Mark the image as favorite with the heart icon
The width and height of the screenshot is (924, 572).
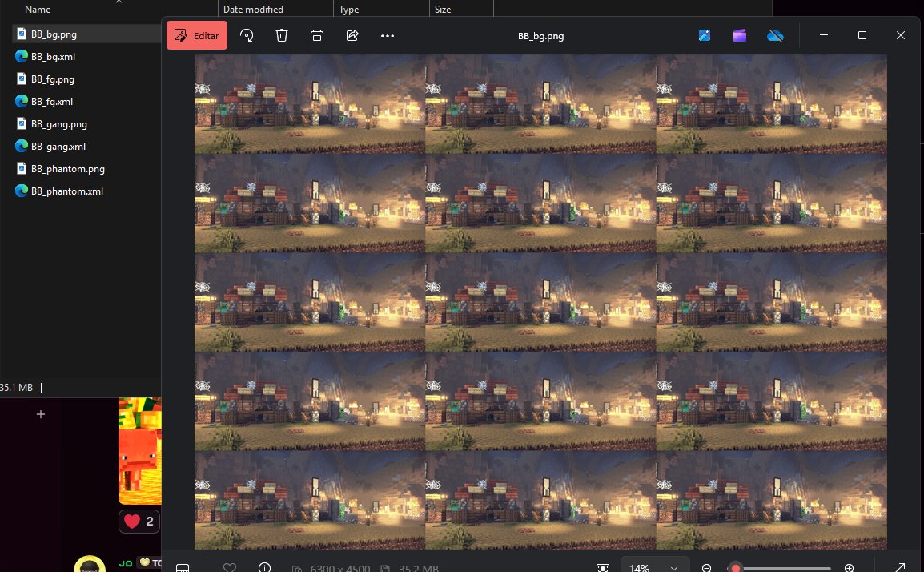click(x=230, y=568)
